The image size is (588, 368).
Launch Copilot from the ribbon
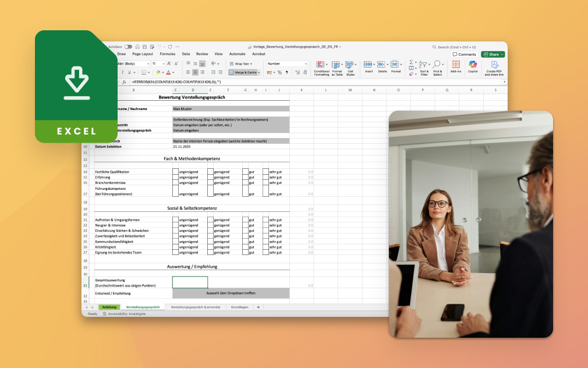(x=473, y=66)
